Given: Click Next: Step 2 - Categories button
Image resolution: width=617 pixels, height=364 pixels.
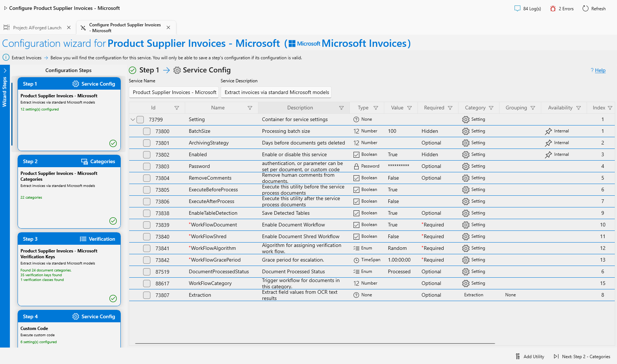Looking at the screenshot, I should [582, 357].
